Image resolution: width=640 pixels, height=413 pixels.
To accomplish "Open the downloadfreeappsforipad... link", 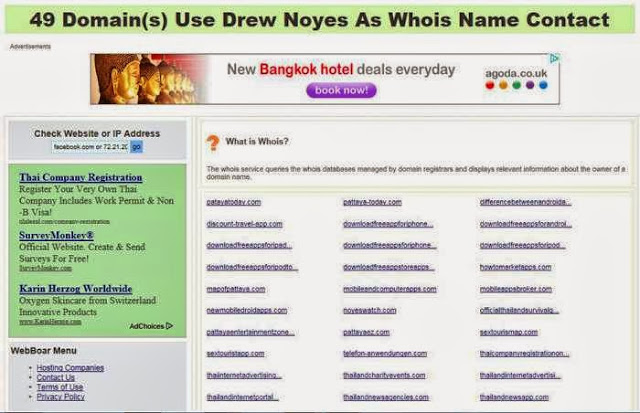I will click(x=249, y=245).
